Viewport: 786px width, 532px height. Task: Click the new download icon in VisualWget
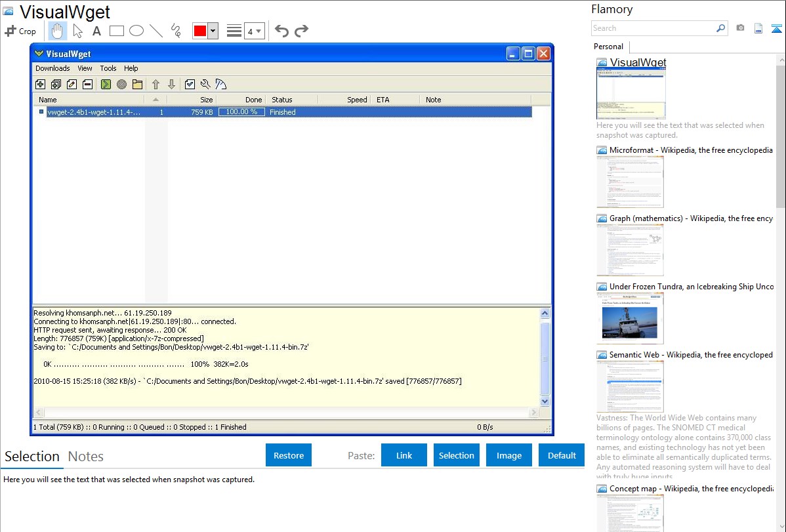41,84
